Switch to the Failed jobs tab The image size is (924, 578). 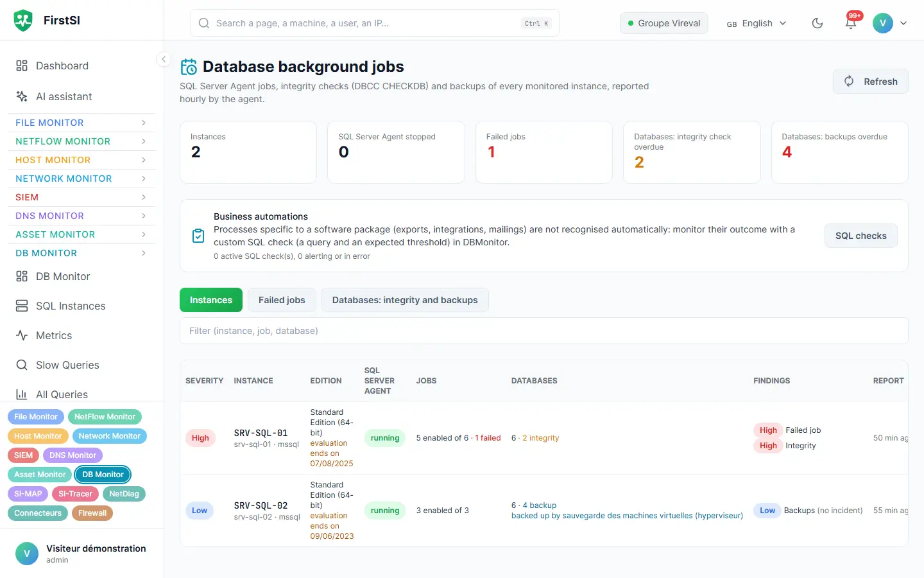pyautogui.click(x=282, y=300)
